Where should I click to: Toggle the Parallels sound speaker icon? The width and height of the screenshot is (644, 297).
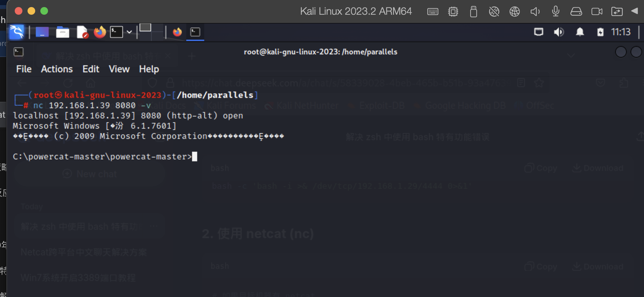coord(535,12)
